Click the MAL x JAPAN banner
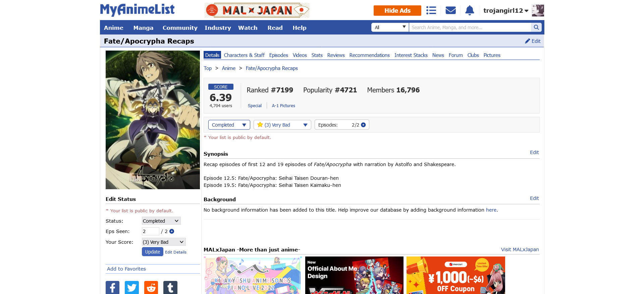This screenshot has width=644, height=294. (257, 10)
